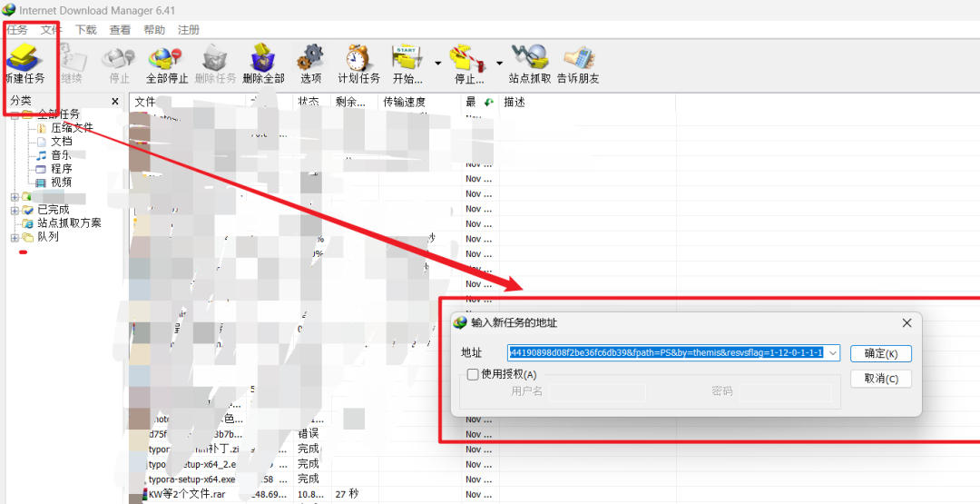The height and width of the screenshot is (504, 980).
Task: Open the 下载 menu
Action: tap(86, 29)
